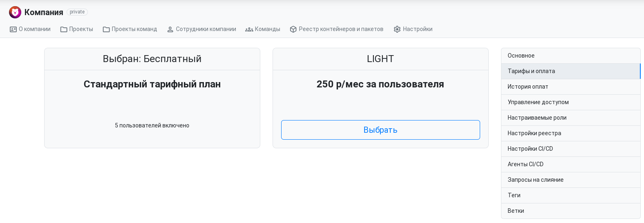Open the Теги settings item
Viewport: 644px width, 223px height.
(571, 195)
